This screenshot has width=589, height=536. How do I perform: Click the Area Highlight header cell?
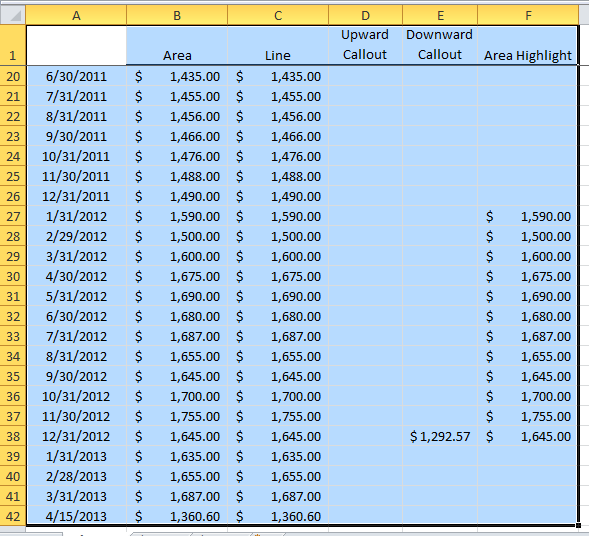[527, 45]
